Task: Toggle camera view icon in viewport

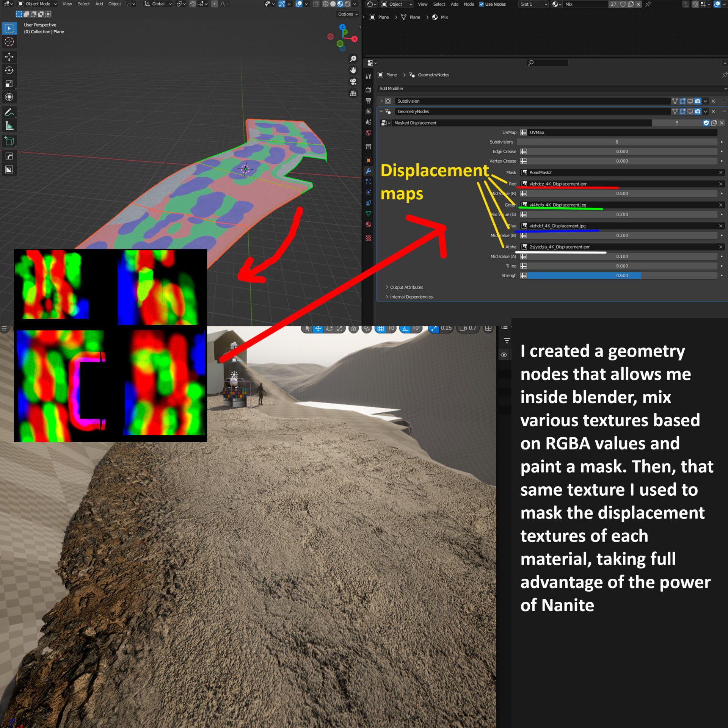Action: 353,82
